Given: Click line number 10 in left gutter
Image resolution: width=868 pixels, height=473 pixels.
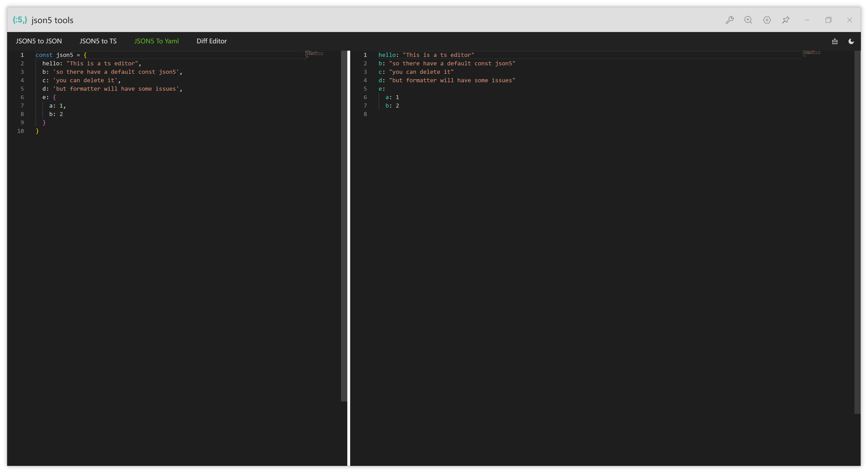Looking at the screenshot, I should (20, 131).
